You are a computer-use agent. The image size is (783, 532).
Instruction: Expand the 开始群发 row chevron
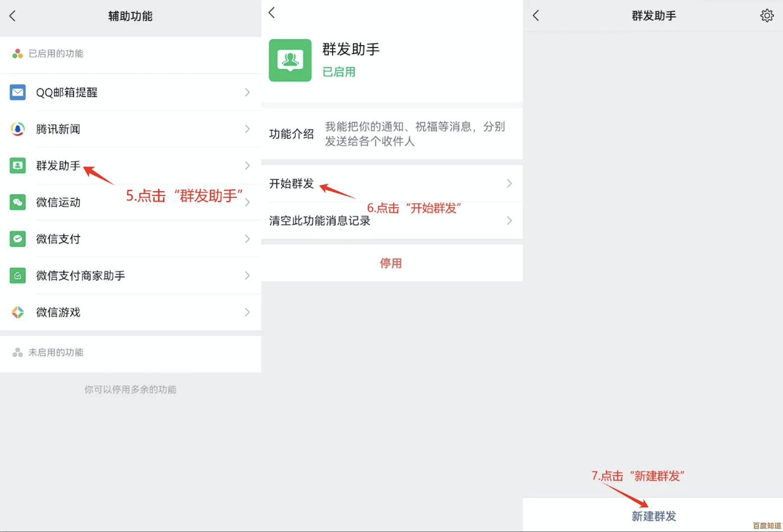click(509, 184)
